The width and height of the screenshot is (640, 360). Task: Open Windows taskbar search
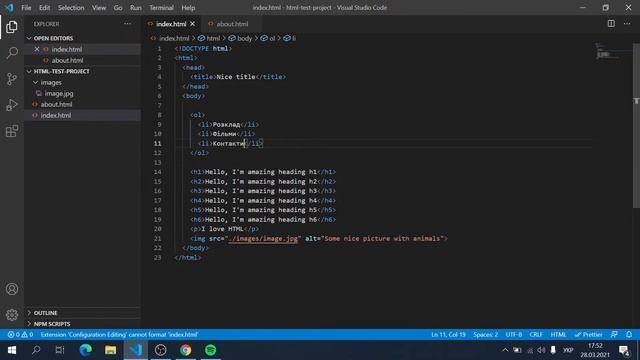click(36, 350)
